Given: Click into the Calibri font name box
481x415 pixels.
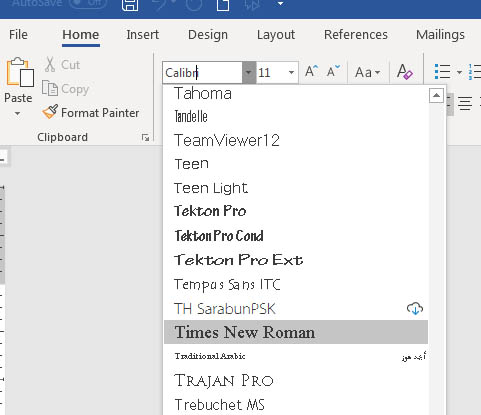Looking at the screenshot, I should tap(203, 72).
